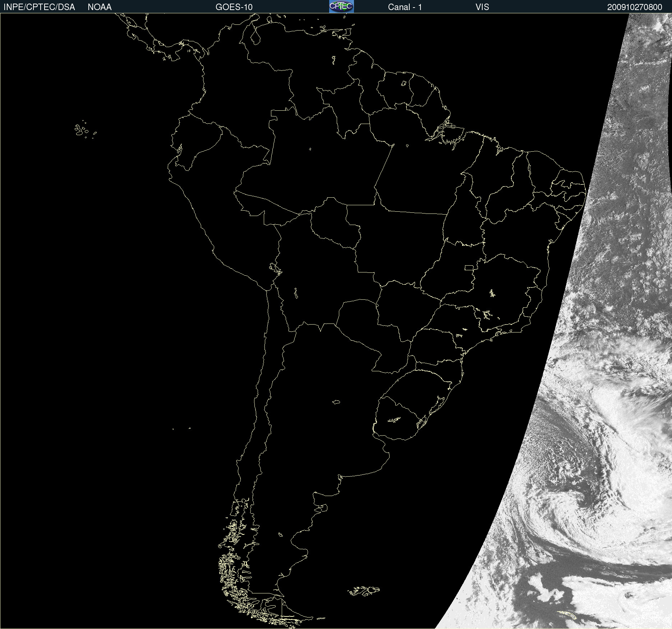
Task: Click the GOES-10 satellite label
Action: [234, 7]
